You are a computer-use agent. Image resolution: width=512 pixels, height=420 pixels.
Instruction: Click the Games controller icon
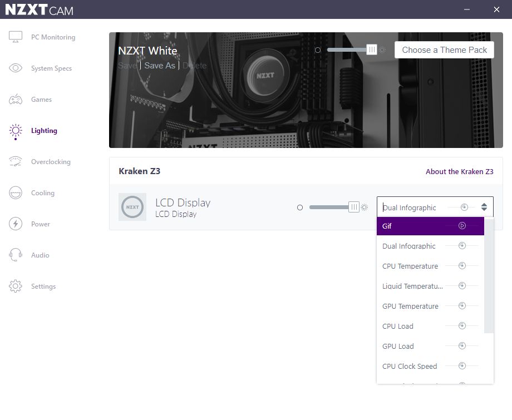[x=16, y=99]
